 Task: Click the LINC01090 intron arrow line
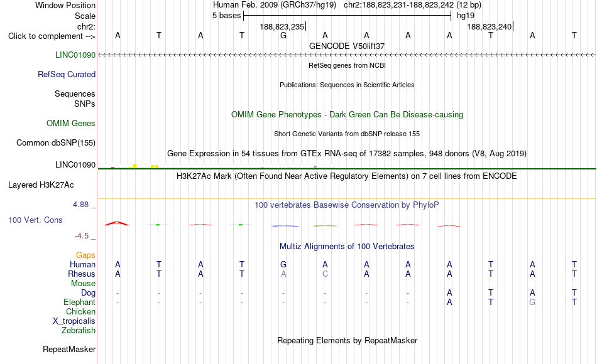pyautogui.click(x=347, y=55)
